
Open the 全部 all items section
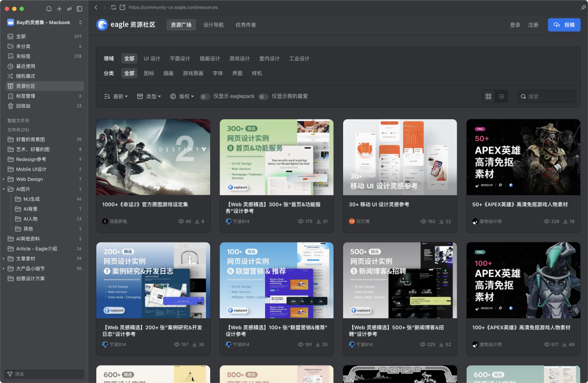[x=45, y=37]
